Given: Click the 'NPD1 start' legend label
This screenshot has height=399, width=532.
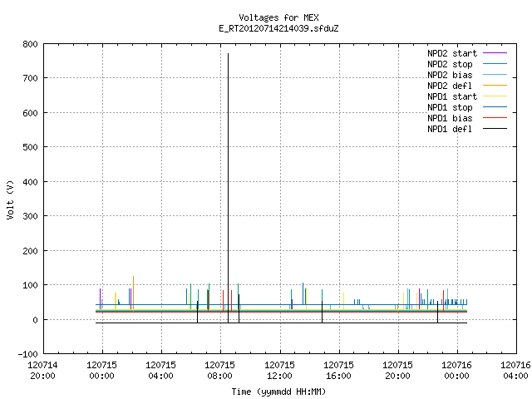Looking at the screenshot, I should [452, 96].
